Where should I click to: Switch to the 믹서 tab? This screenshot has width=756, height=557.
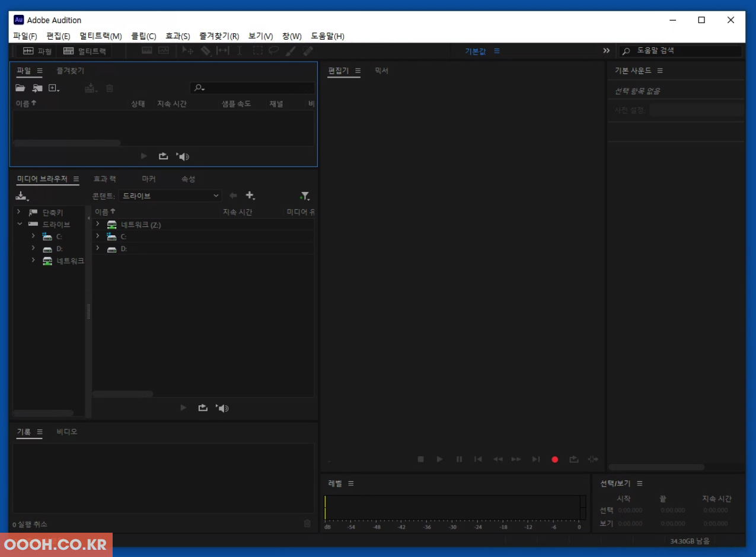click(x=381, y=71)
